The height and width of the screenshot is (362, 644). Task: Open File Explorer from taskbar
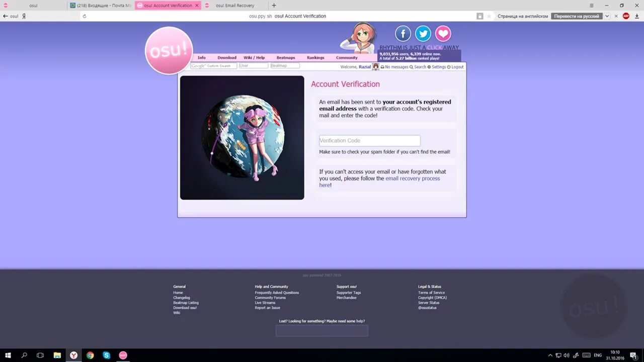(x=57, y=355)
